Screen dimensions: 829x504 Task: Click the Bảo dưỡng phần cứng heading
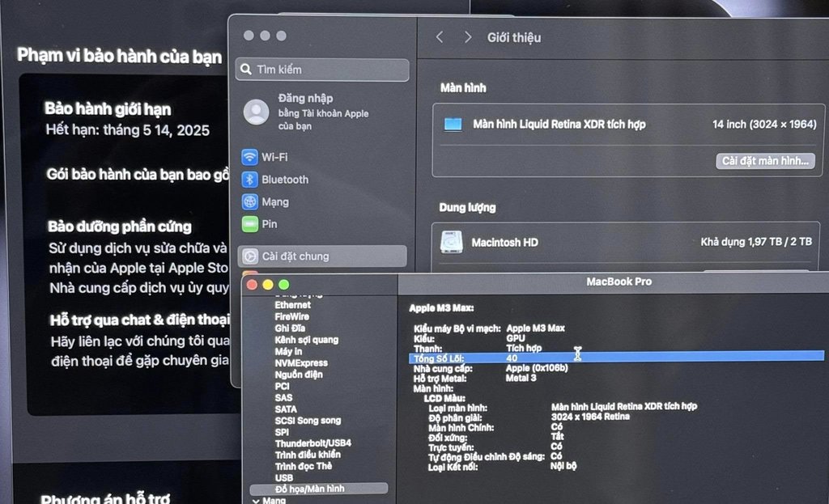pos(120,227)
